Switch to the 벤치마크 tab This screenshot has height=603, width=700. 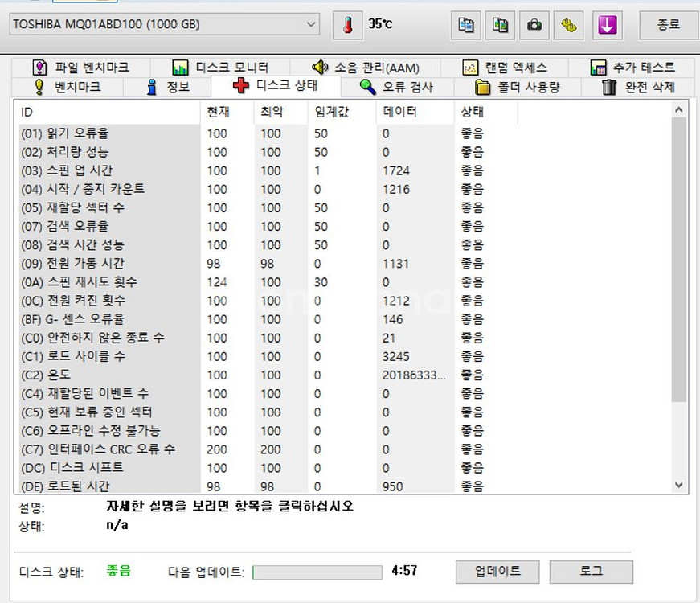pyautogui.click(x=68, y=87)
